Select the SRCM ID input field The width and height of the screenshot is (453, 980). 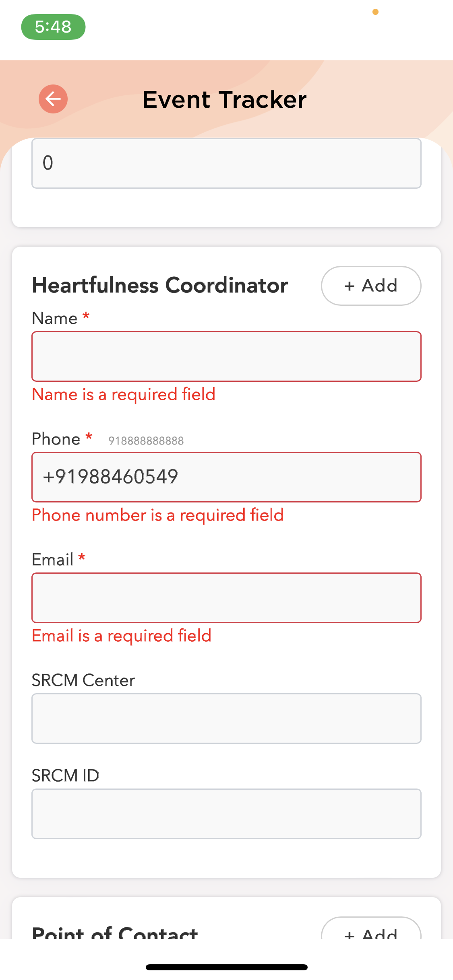click(226, 814)
